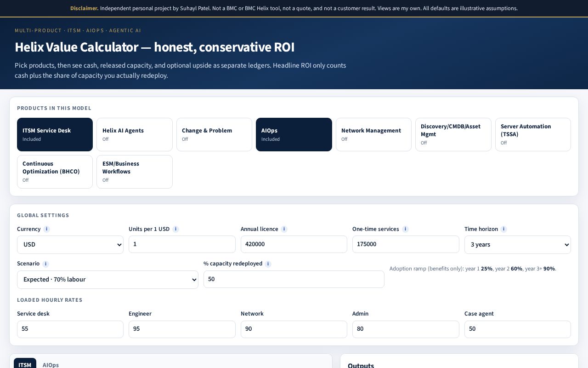Focus the One-time services input

406,244
